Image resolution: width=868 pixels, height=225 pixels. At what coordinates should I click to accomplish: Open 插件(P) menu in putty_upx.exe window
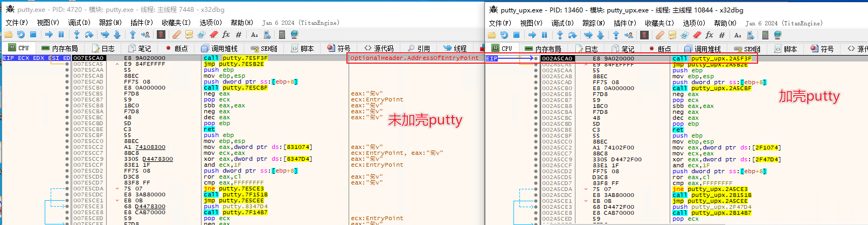tap(625, 23)
